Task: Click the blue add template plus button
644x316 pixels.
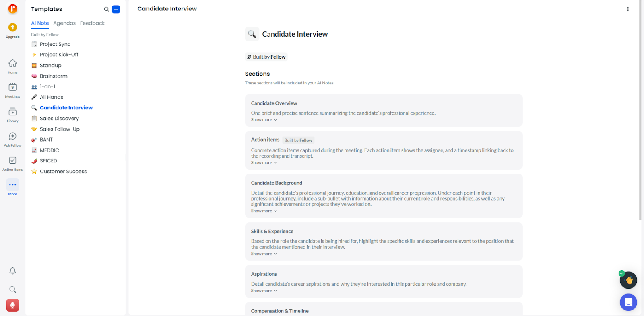Action: click(x=116, y=9)
